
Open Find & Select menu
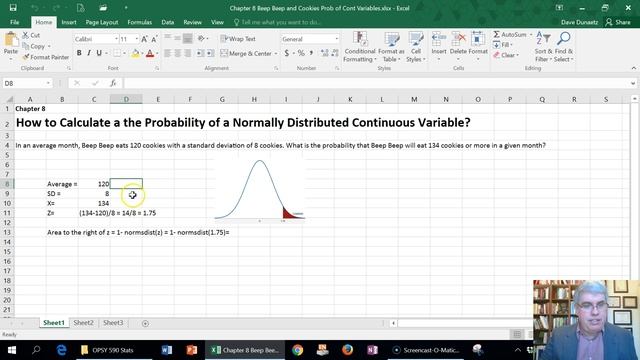[564, 47]
